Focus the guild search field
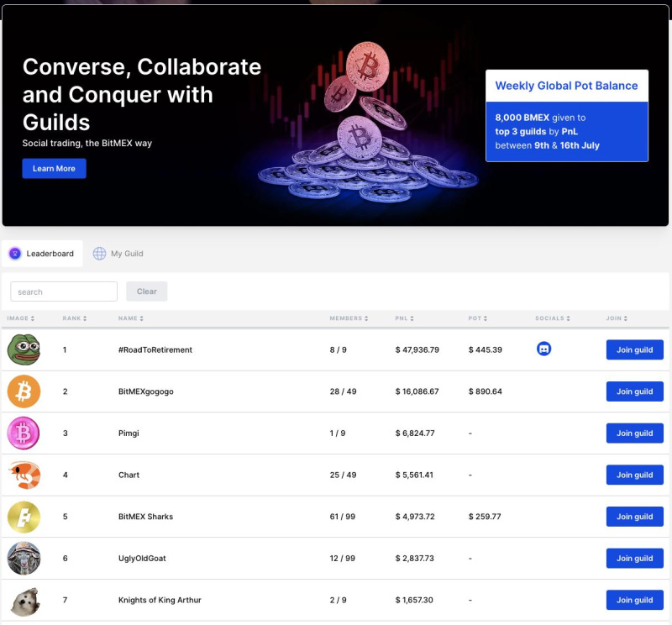672x625 pixels. click(x=64, y=291)
